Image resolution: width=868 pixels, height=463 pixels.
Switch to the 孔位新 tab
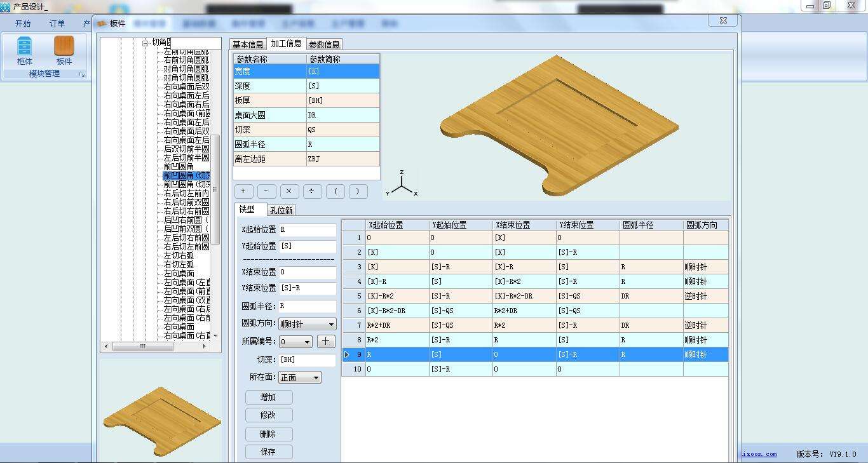[280, 210]
